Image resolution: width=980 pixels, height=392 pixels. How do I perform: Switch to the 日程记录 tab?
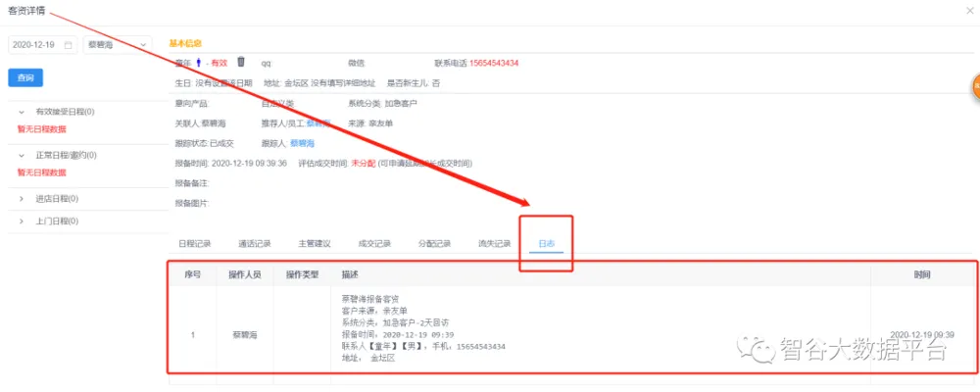tap(195, 243)
